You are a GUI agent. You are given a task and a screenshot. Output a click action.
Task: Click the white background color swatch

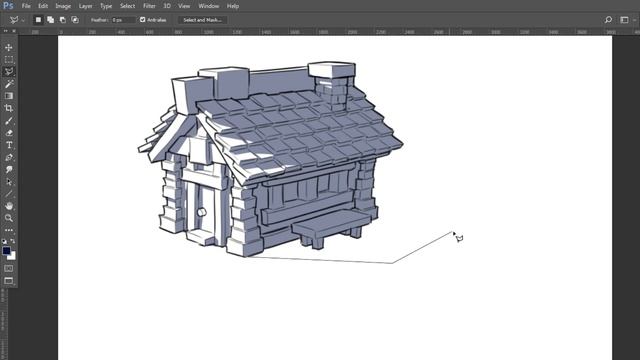tap(13, 257)
